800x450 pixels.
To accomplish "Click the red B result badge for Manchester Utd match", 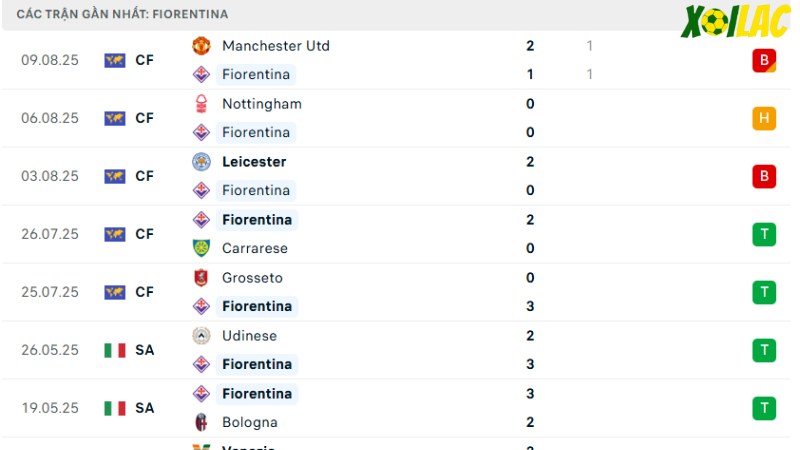I will pos(764,60).
